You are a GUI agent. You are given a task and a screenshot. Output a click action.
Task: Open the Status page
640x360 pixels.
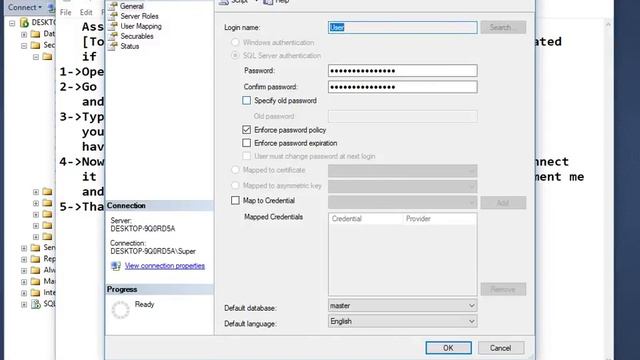[x=129, y=46]
